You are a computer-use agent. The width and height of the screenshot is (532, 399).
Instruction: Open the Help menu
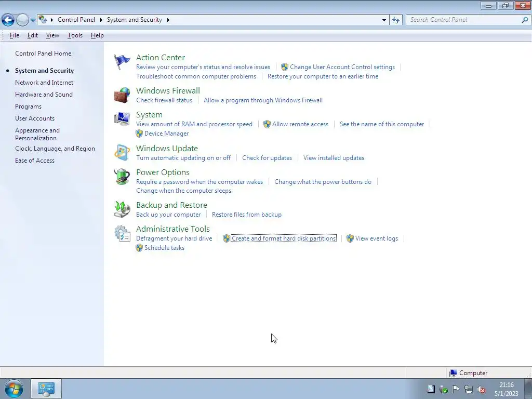(97, 35)
